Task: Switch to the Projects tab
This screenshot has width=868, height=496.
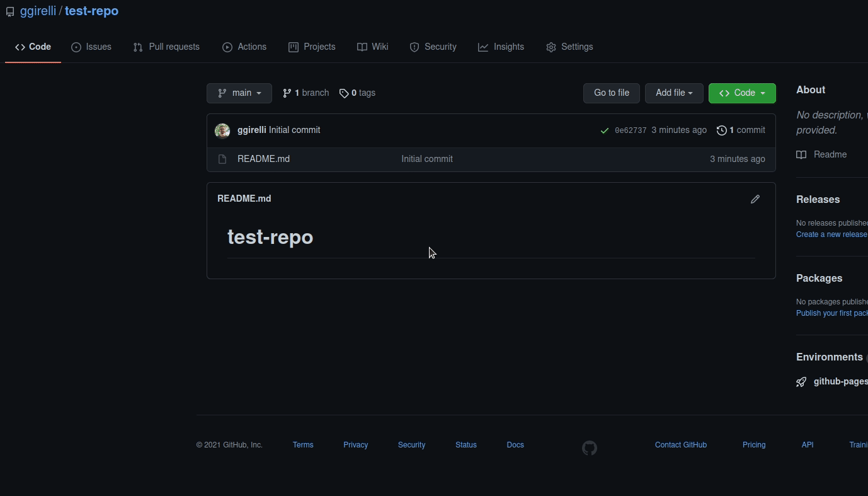Action: pos(312,47)
